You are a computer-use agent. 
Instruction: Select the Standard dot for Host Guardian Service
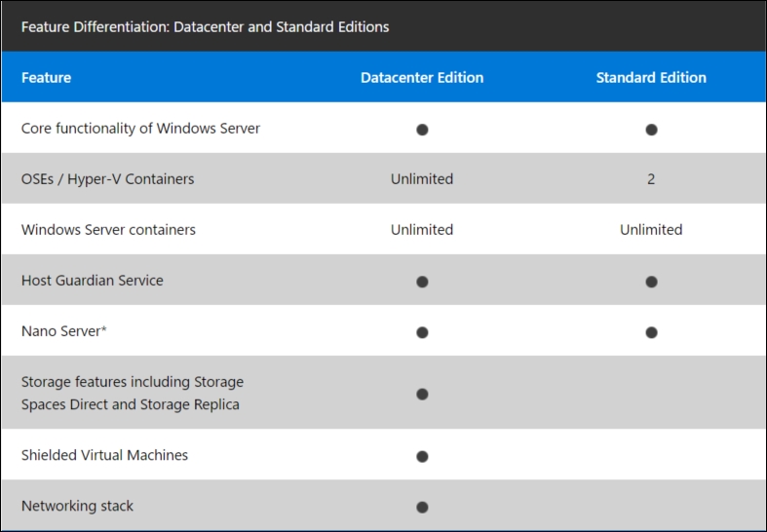[x=651, y=282]
